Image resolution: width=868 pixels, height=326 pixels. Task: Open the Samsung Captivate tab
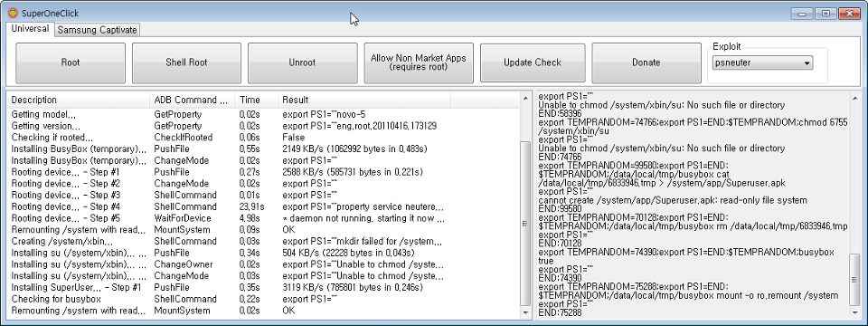(x=98, y=30)
